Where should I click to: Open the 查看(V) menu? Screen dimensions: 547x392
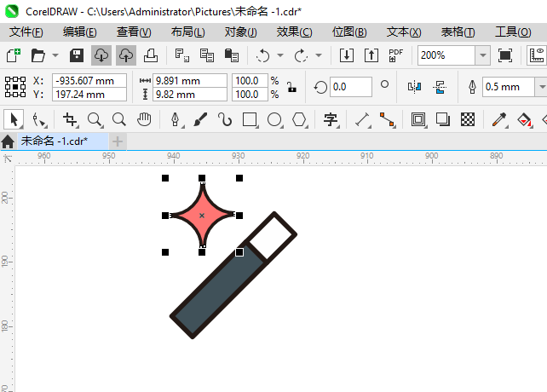134,32
